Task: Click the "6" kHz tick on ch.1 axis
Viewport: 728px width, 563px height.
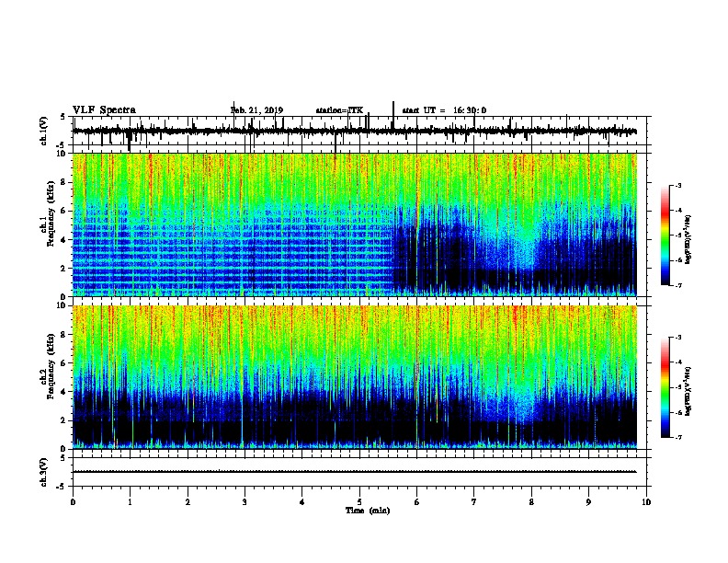Action: tap(64, 212)
